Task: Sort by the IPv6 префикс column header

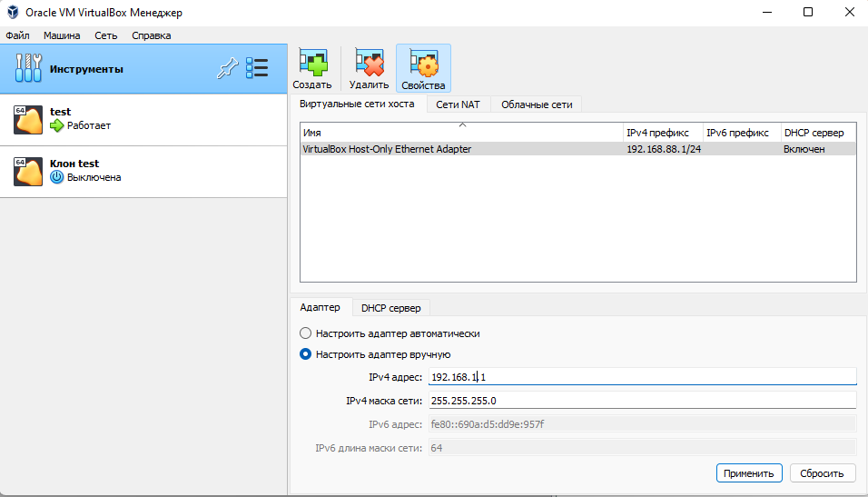Action: pyautogui.click(x=743, y=133)
